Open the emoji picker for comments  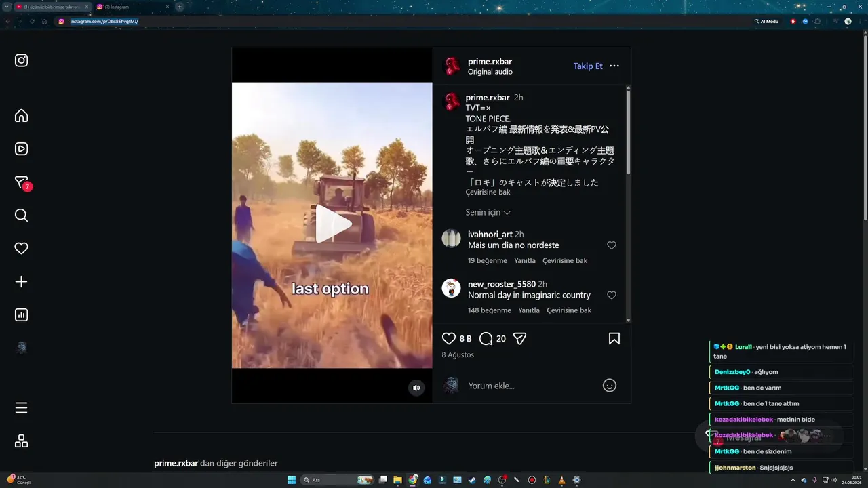610,386
